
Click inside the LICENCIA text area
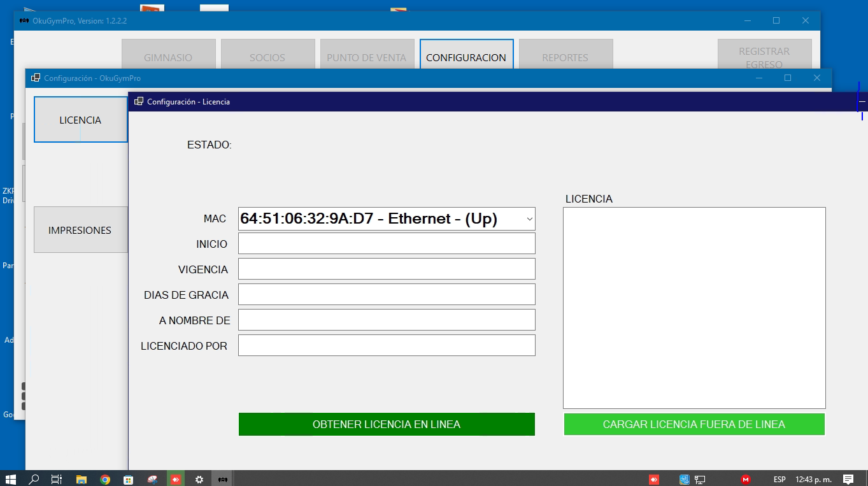pyautogui.click(x=694, y=308)
